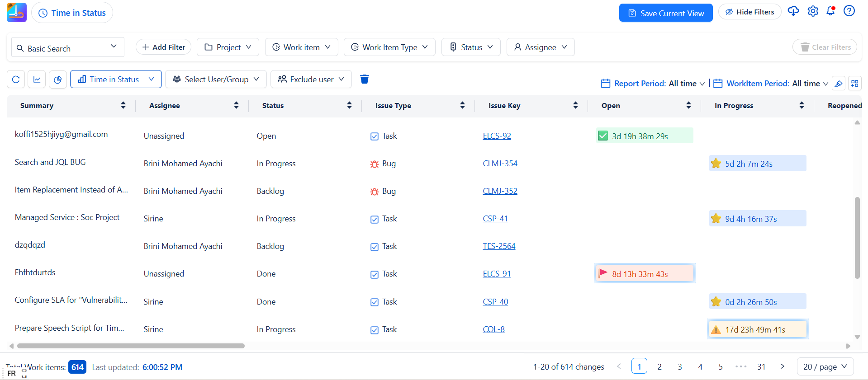Image resolution: width=868 pixels, height=380 pixels.
Task: Click the help question mark icon
Action: point(849,11)
